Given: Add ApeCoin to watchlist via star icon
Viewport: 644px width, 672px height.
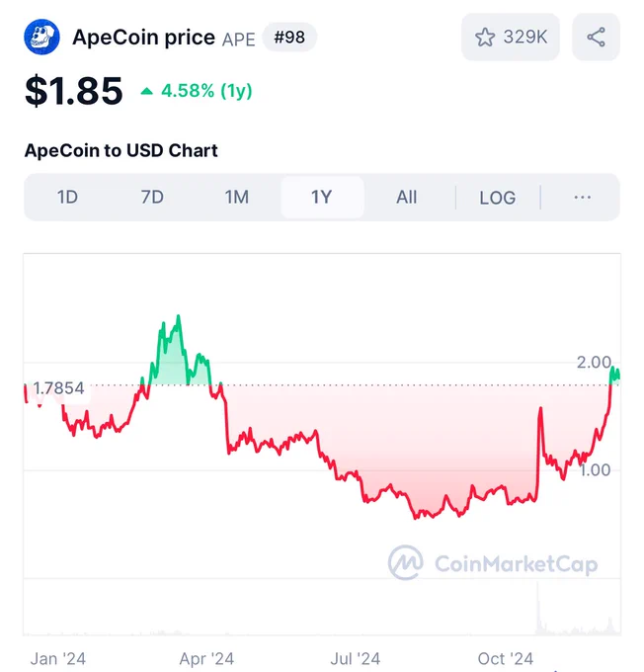Looking at the screenshot, I should coord(485,38).
